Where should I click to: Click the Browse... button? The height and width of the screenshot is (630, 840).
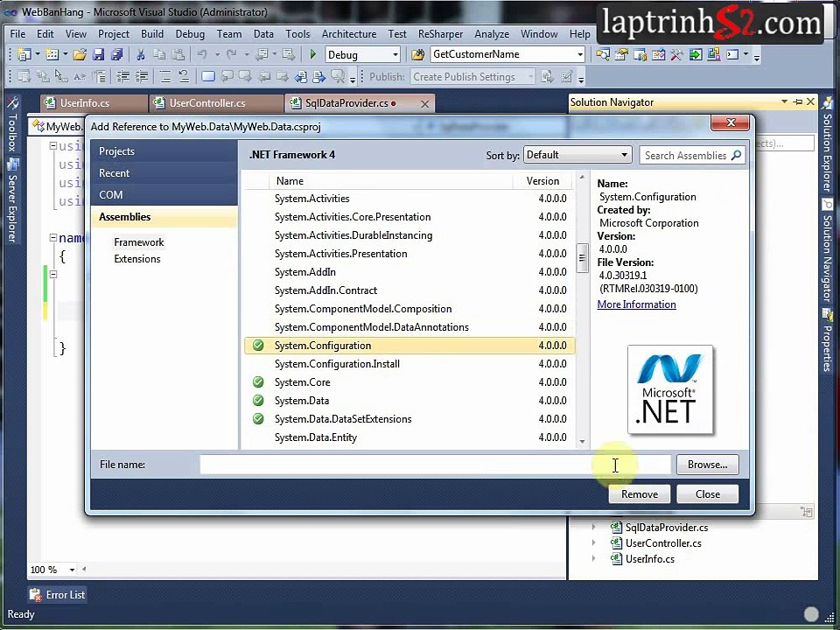pyautogui.click(x=707, y=465)
